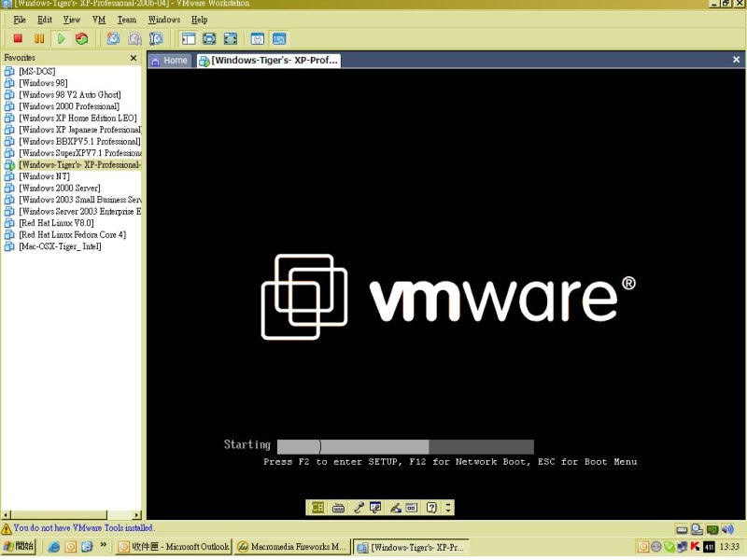Image resolution: width=747 pixels, height=560 pixels.
Task: Close the Favorites panel
Action: (134, 58)
